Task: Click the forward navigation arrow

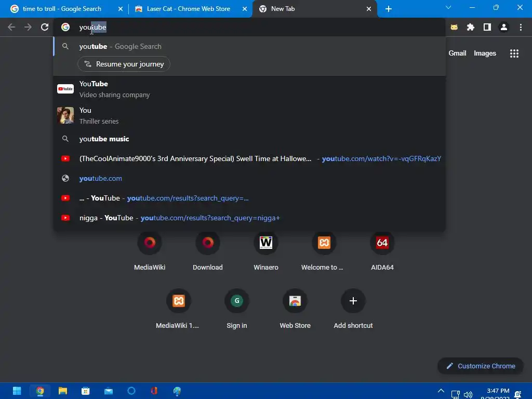Action: click(x=28, y=27)
